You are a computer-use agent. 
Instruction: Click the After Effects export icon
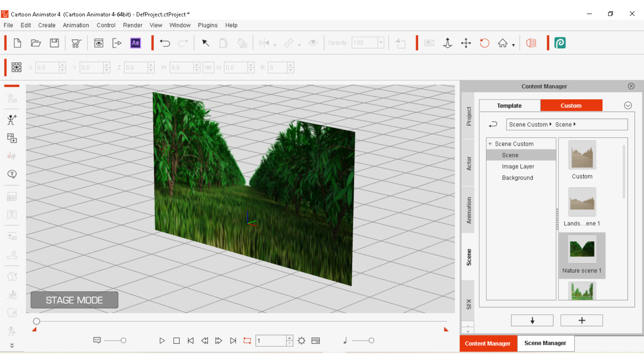pos(136,43)
